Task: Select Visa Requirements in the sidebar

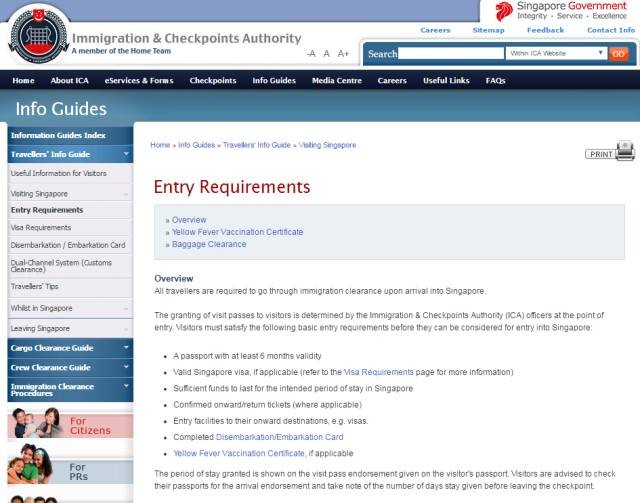Action: [41, 227]
